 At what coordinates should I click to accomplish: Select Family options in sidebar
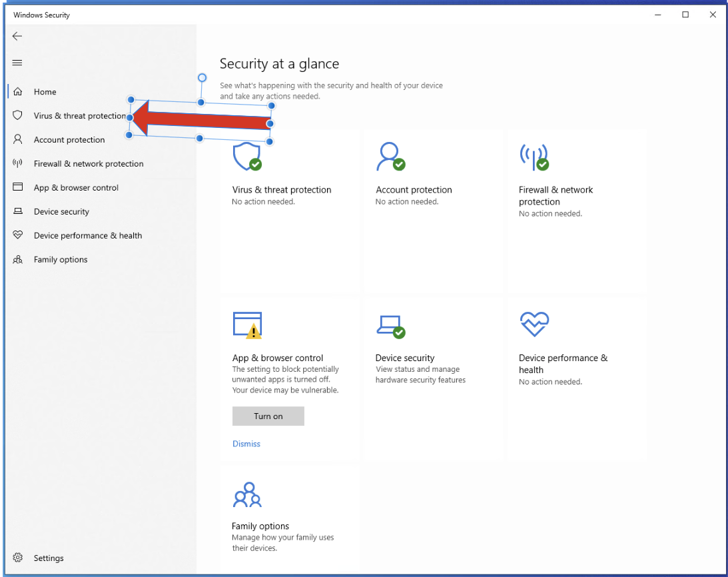61,260
